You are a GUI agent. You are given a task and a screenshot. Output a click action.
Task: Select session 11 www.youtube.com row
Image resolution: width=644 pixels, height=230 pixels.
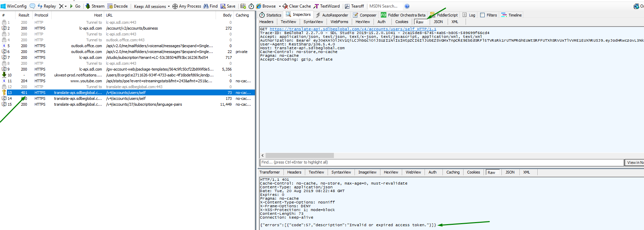[128, 81]
